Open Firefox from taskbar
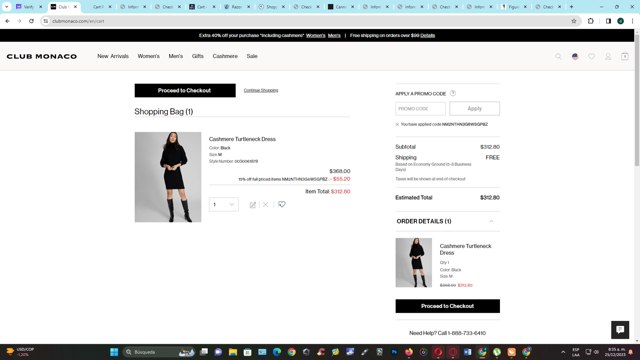640x360 pixels. tap(409, 352)
